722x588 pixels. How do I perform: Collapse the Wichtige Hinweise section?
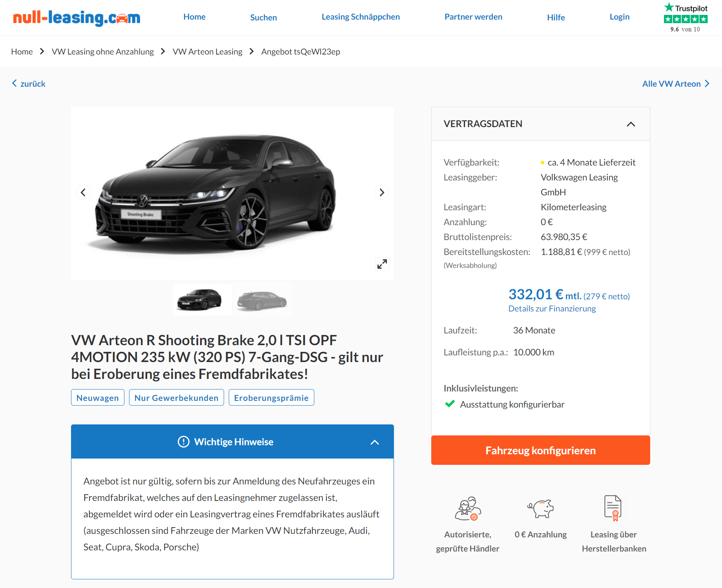pyautogui.click(x=375, y=442)
